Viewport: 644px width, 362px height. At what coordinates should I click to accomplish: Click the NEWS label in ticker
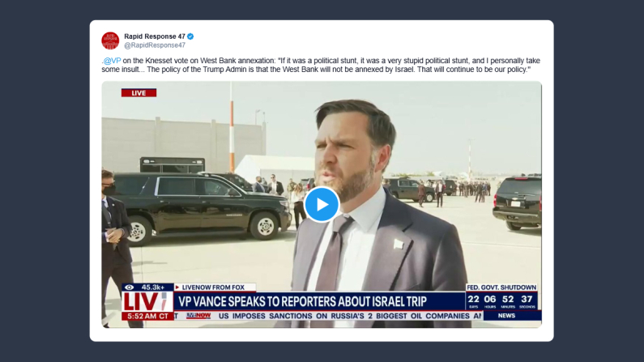click(x=506, y=316)
